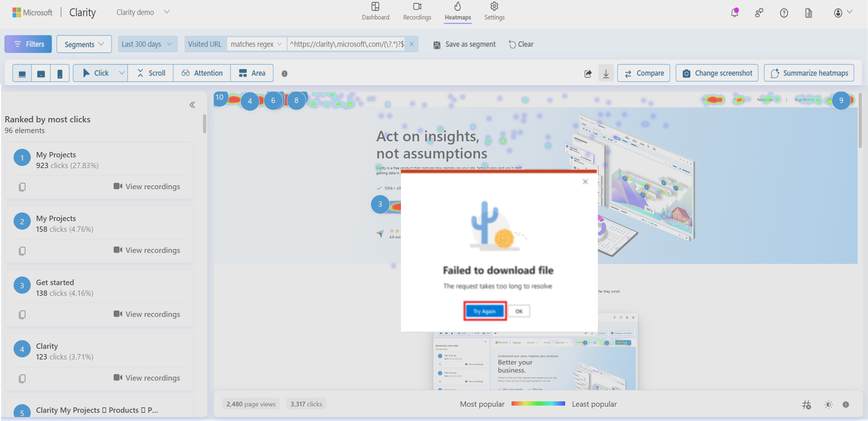868x421 pixels.
Task: View recordings for Get started
Action: (147, 314)
